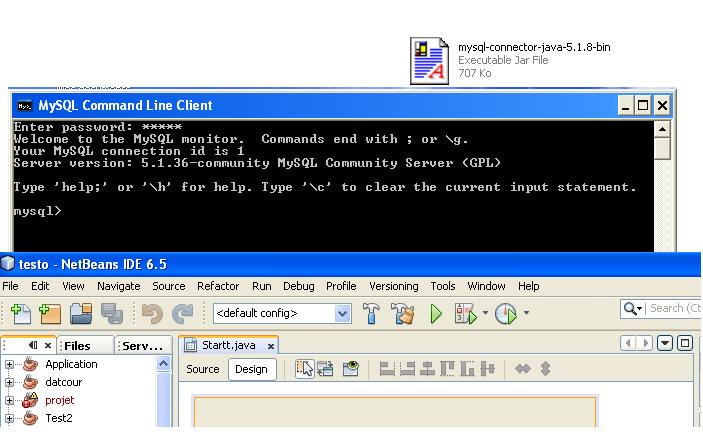Screen dimensions: 703x432
Task: Debug the main project
Action: (465, 313)
